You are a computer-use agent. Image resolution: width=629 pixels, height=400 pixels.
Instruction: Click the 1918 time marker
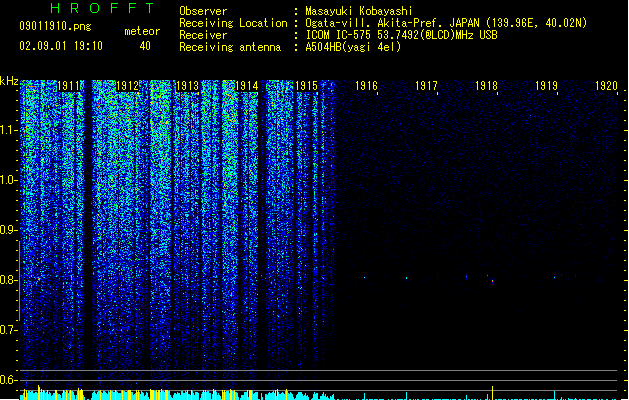point(487,86)
